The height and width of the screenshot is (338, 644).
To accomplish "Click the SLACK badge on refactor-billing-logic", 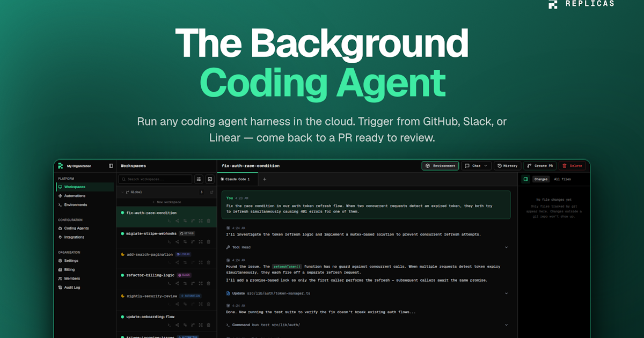I will tap(184, 275).
